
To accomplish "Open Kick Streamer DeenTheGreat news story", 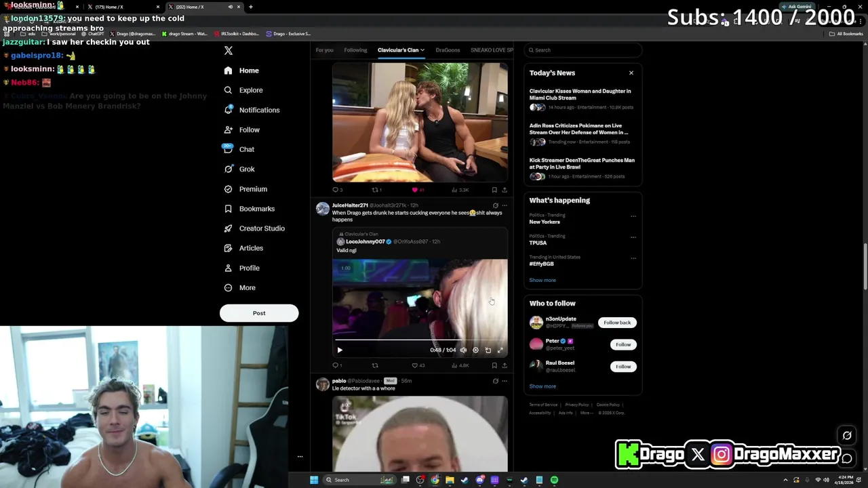I will [582, 168].
